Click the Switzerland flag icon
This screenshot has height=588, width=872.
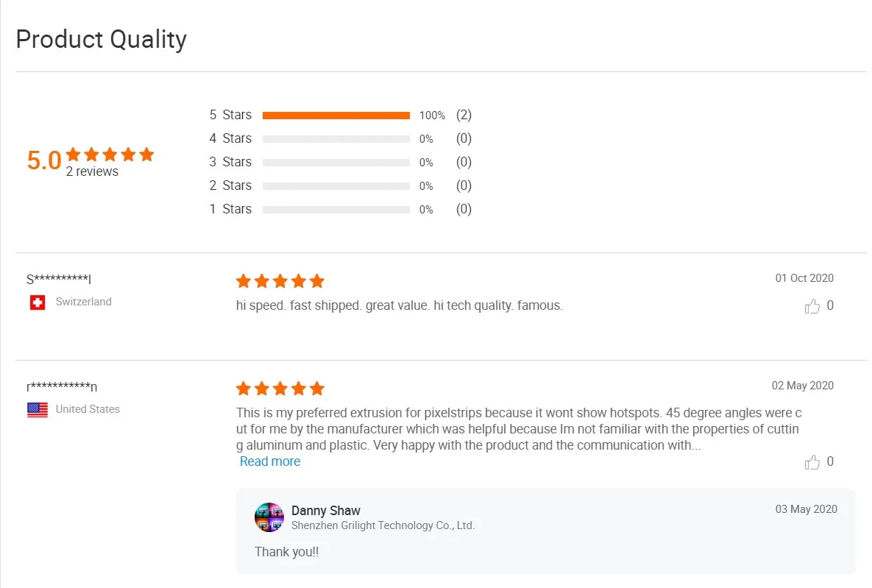38,302
